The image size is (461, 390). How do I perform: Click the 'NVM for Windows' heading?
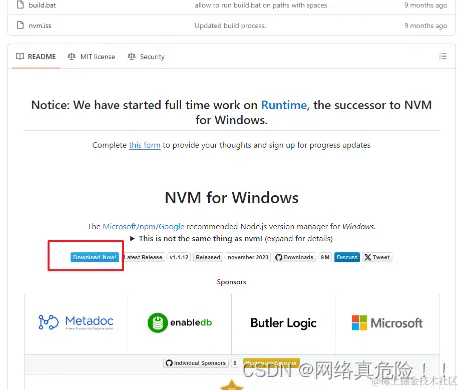point(232,198)
